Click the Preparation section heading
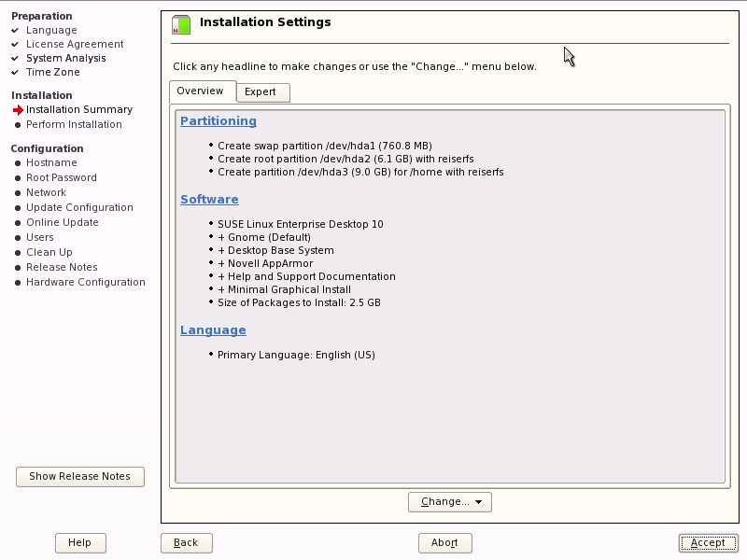The image size is (747, 560). click(42, 16)
